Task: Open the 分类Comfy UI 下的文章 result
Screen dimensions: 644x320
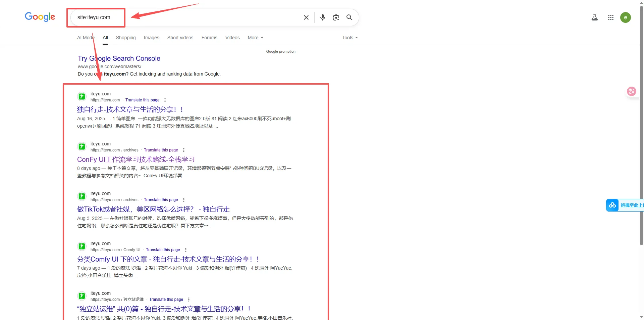Action: [x=168, y=259]
